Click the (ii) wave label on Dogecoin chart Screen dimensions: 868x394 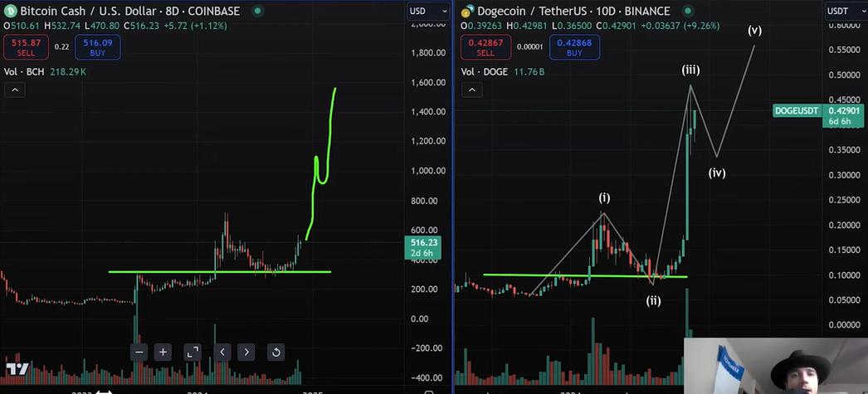click(653, 301)
